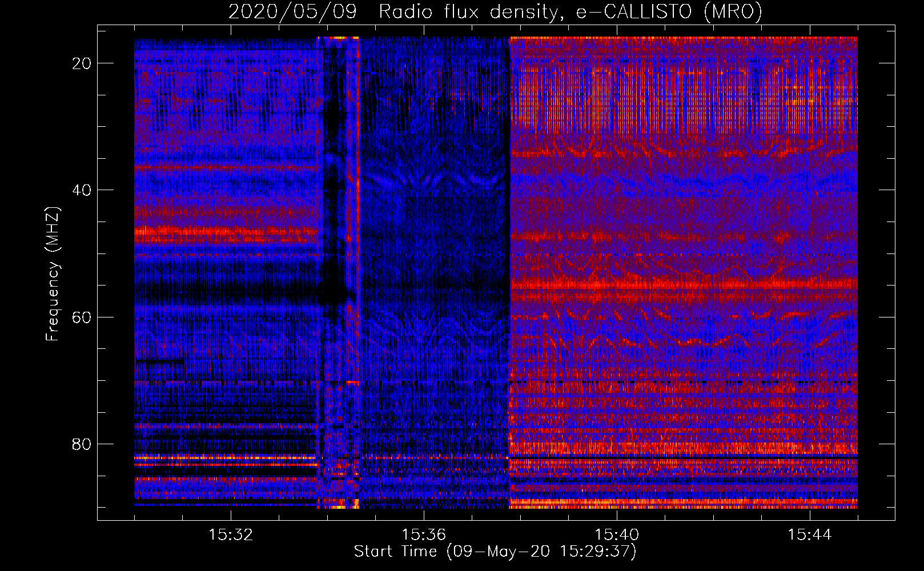This screenshot has width=924, height=571.
Task: Click the 15:44 time tick label
Action: point(810,535)
